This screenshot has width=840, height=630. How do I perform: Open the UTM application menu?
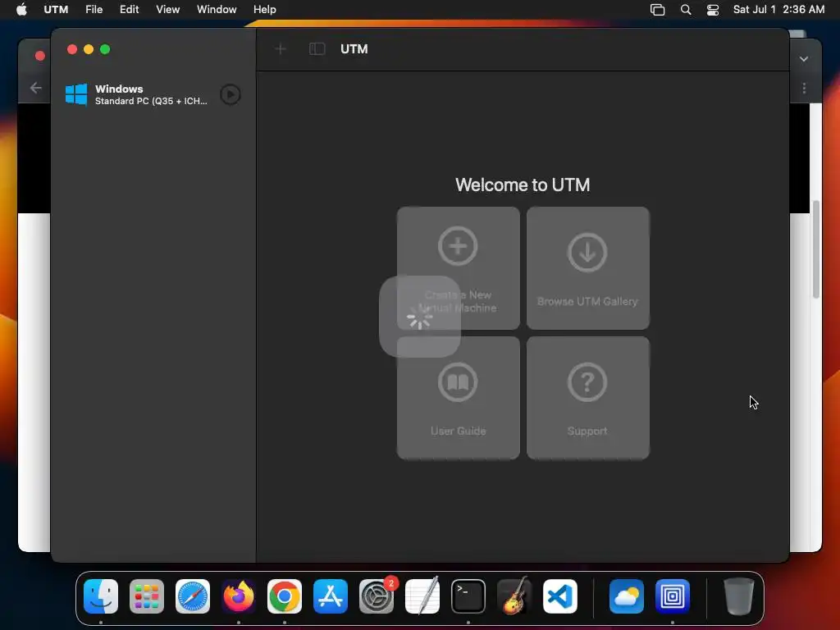coord(56,10)
